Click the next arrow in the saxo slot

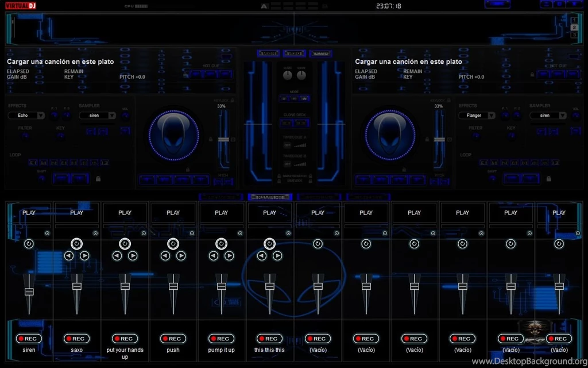click(x=85, y=256)
